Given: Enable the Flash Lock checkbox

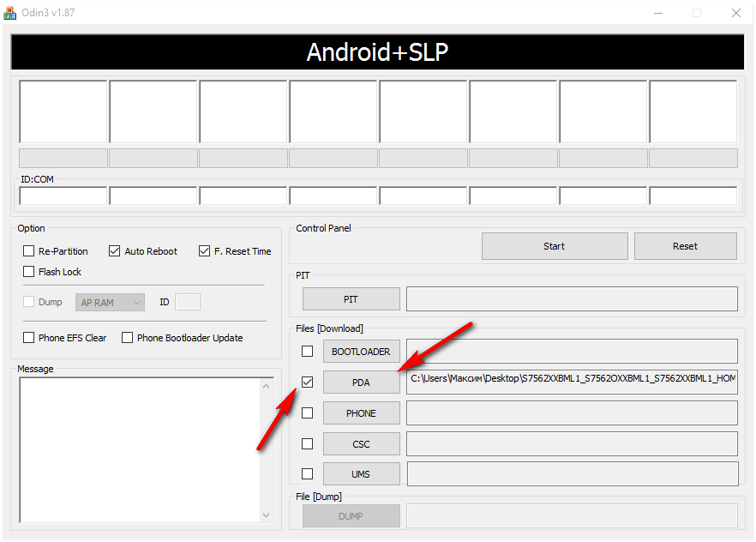Looking at the screenshot, I should click(29, 272).
